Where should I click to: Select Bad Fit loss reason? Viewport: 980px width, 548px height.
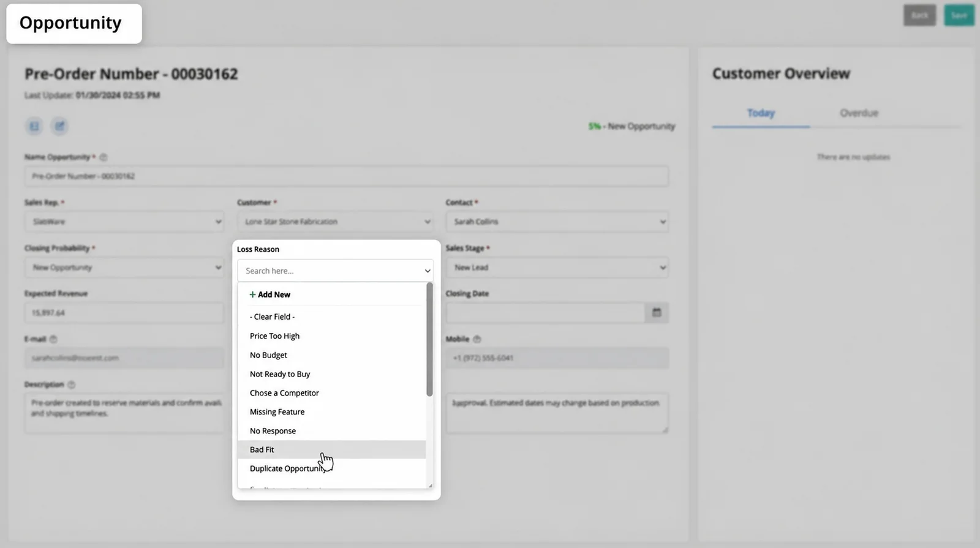tap(331, 449)
